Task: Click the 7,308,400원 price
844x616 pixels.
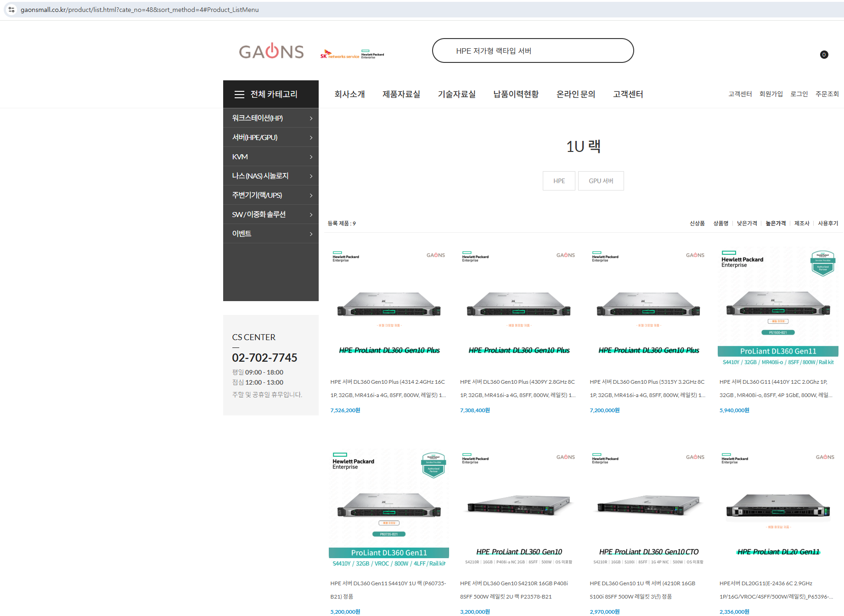Action: [x=475, y=410]
